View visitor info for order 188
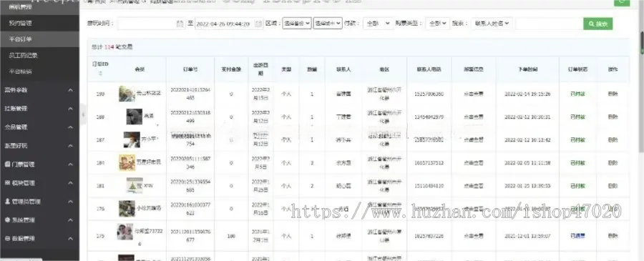 click(473, 117)
